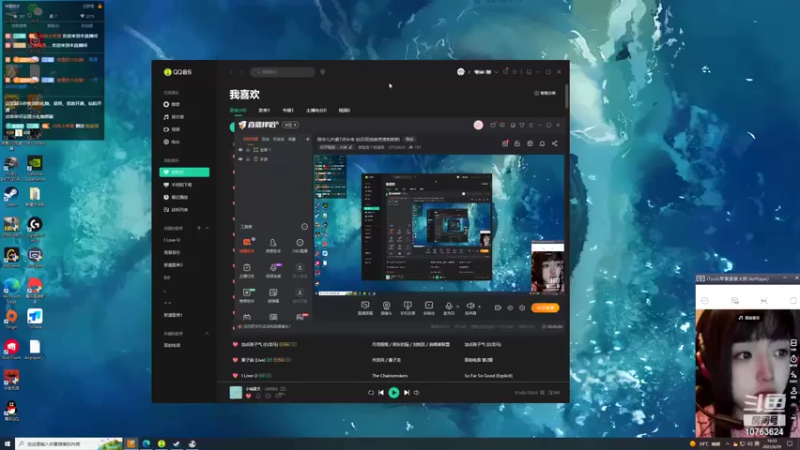Go back with QQ Music back arrow

231,72
